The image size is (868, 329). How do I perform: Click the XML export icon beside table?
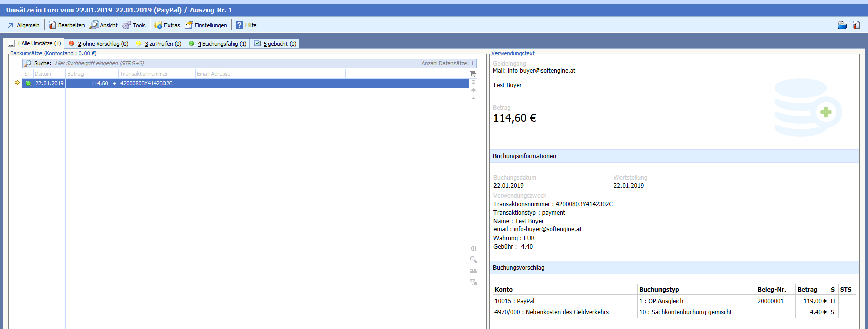pos(474,271)
